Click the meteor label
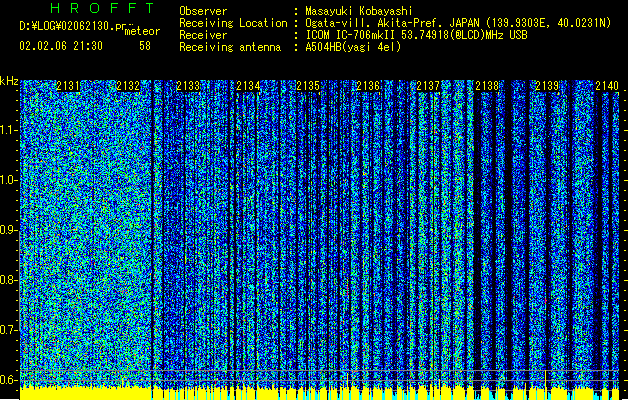 pos(142,31)
